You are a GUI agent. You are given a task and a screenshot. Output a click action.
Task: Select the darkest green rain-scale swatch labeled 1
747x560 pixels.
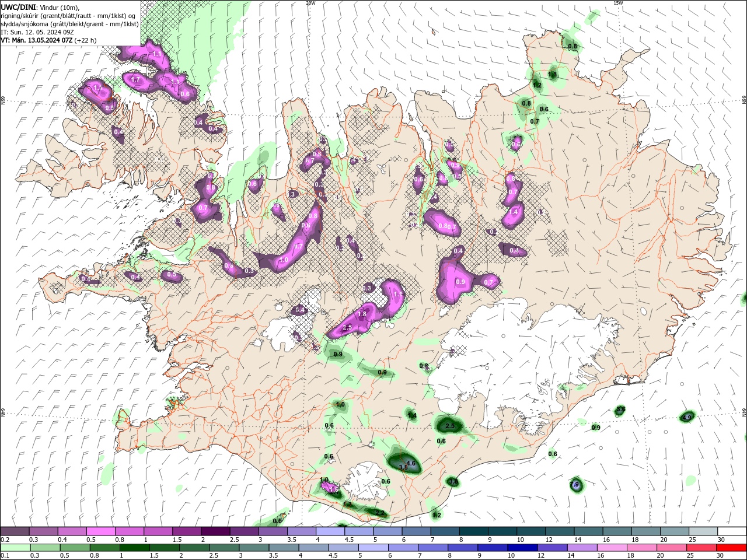[135, 548]
